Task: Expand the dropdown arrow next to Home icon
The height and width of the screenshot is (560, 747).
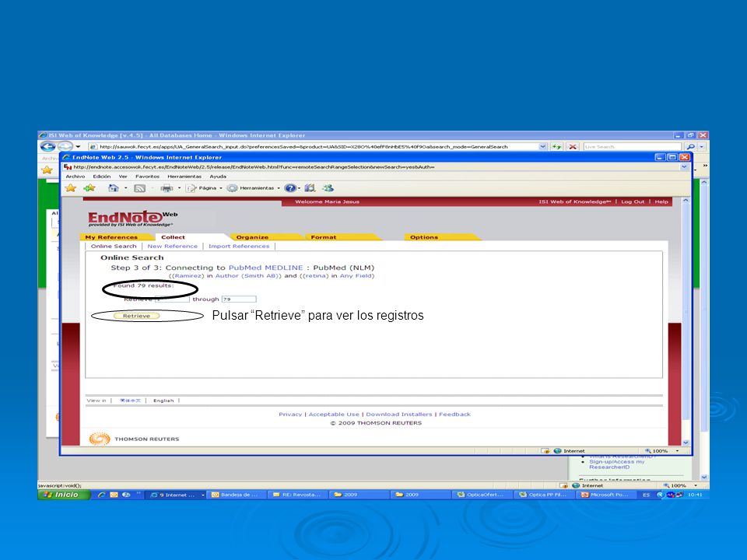Action: (x=126, y=188)
